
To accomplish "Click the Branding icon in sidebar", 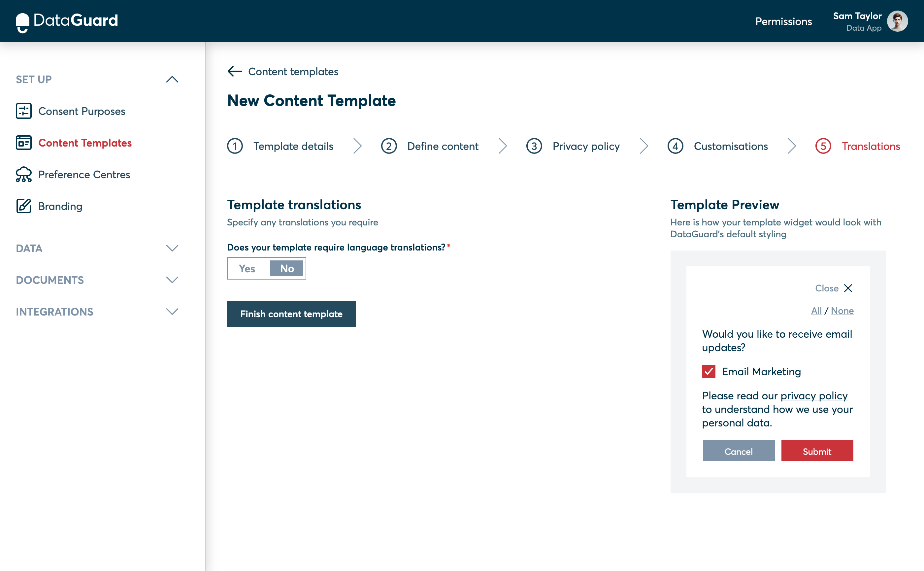I will (23, 206).
